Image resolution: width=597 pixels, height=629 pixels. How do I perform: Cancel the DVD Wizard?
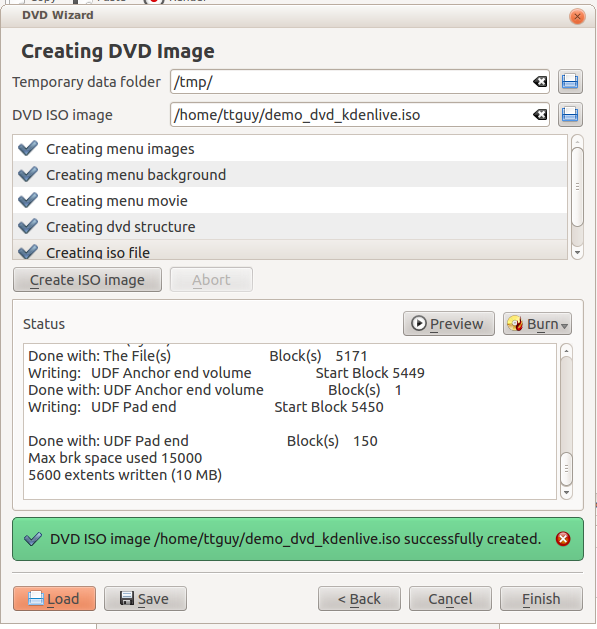click(450, 599)
